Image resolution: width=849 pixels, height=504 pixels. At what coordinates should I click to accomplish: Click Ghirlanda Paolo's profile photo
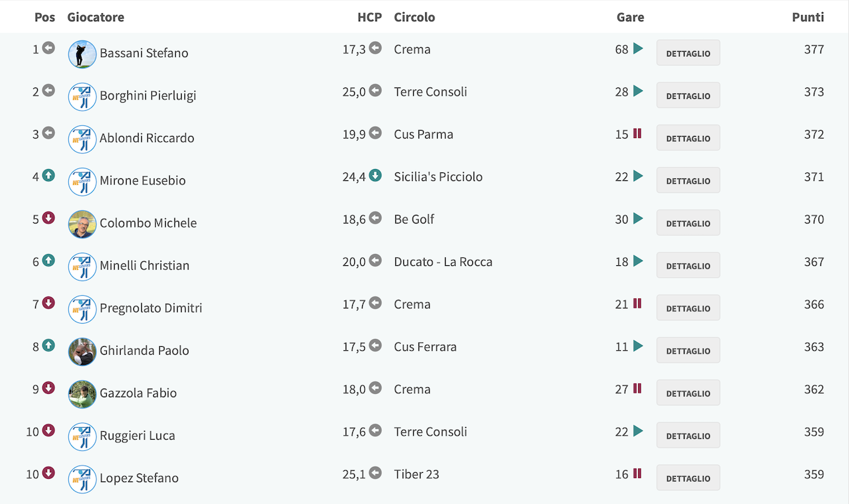click(x=82, y=351)
